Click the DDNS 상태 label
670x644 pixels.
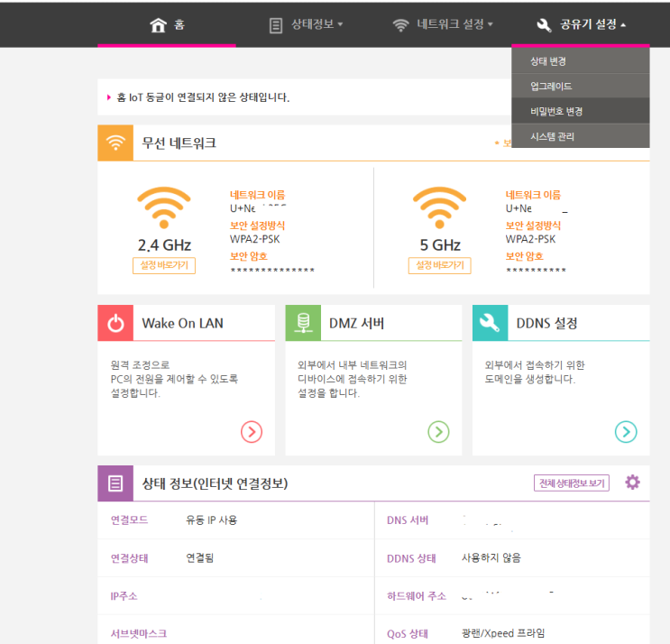[x=411, y=558]
